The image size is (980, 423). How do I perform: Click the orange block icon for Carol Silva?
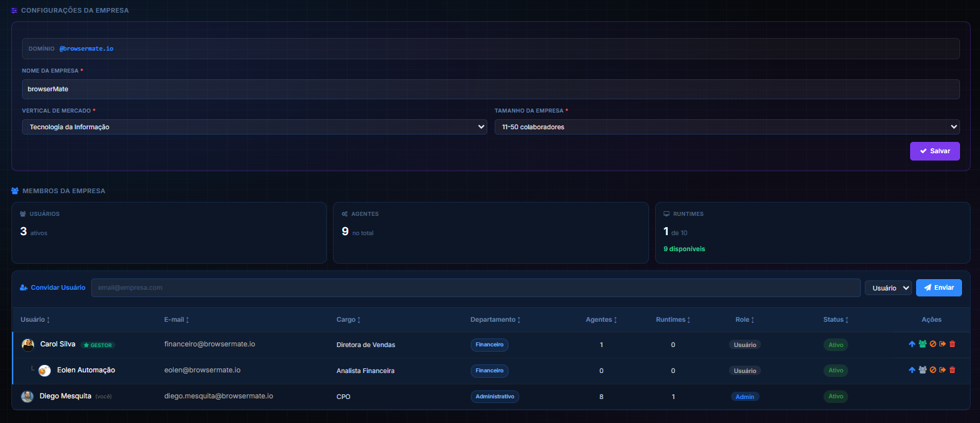pyautogui.click(x=933, y=344)
